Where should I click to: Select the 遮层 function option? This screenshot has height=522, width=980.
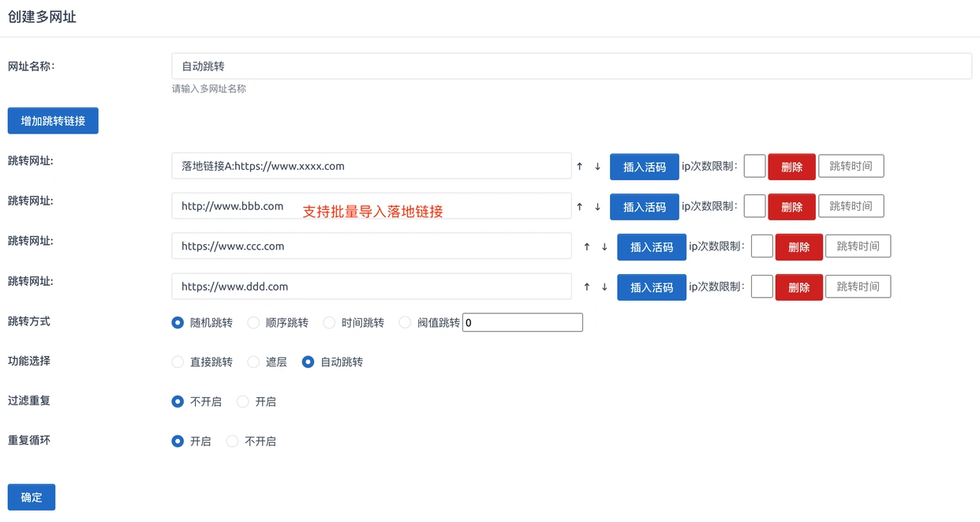click(253, 362)
